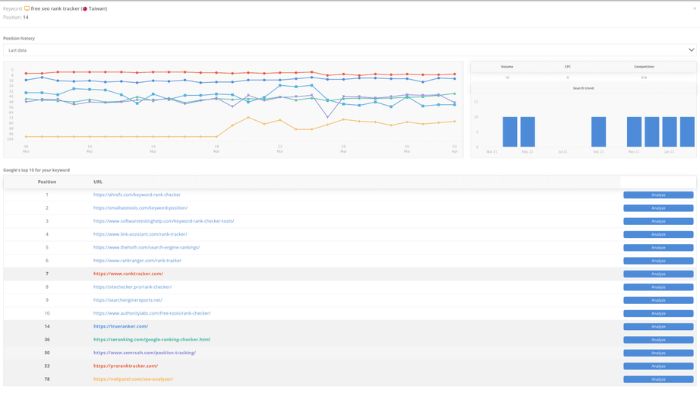Click Analyze button for ranktracker.com row

(658, 274)
